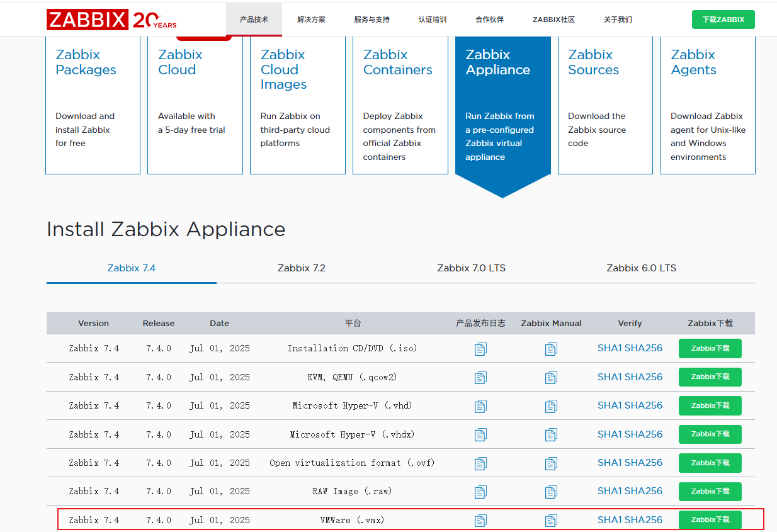Open Zabbix Manual icon for KVM, QEMU row

pos(551,378)
